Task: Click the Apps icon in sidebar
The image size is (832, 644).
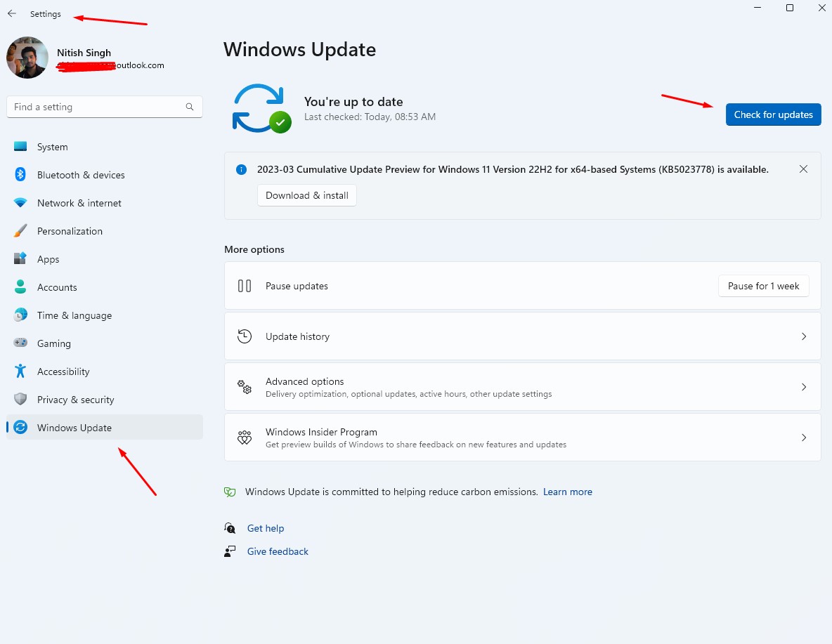Action: tap(20, 259)
